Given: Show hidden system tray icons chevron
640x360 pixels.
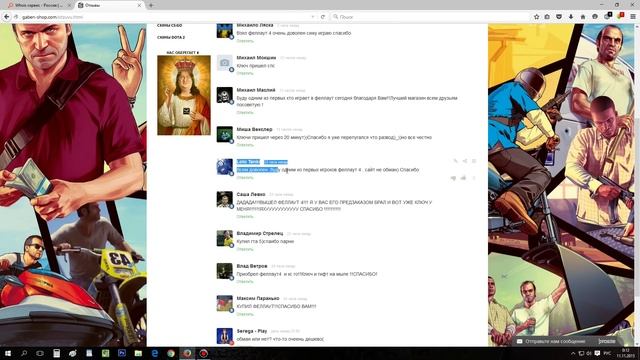Looking at the screenshot, I should click(573, 353).
